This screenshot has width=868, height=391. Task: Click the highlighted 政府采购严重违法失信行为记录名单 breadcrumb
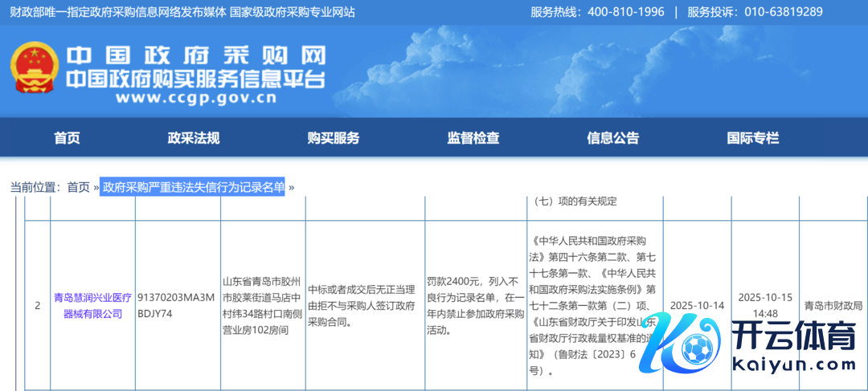point(193,187)
